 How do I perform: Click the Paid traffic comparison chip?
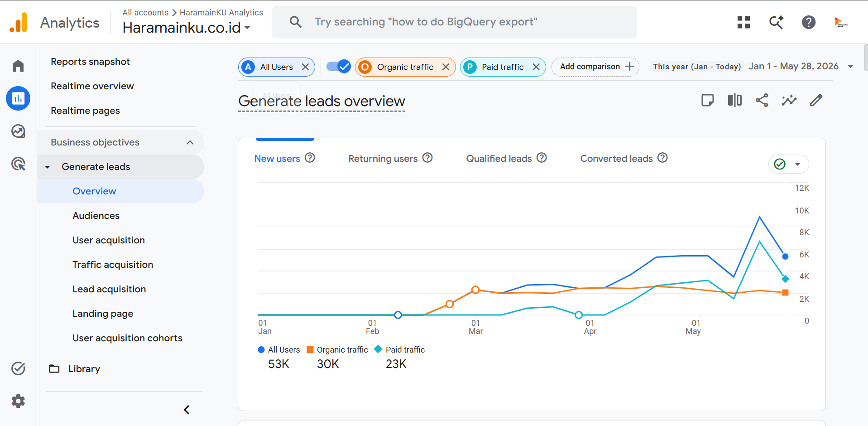pos(503,67)
